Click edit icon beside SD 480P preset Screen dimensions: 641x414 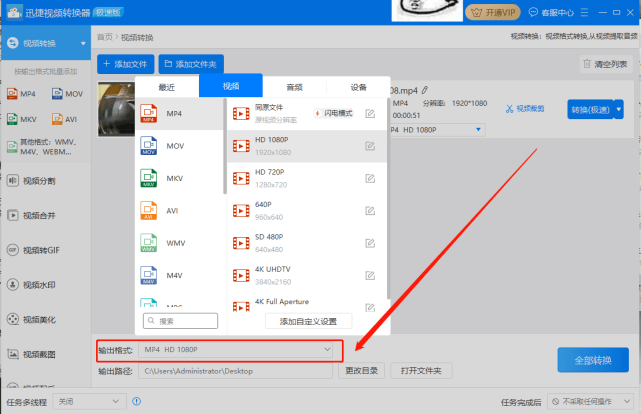click(x=370, y=243)
